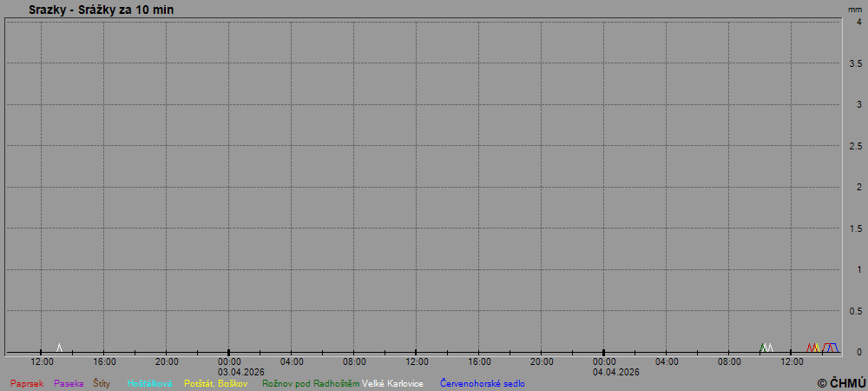Click the Paprsek legend label
This screenshot has width=868, height=391.
pos(27,383)
